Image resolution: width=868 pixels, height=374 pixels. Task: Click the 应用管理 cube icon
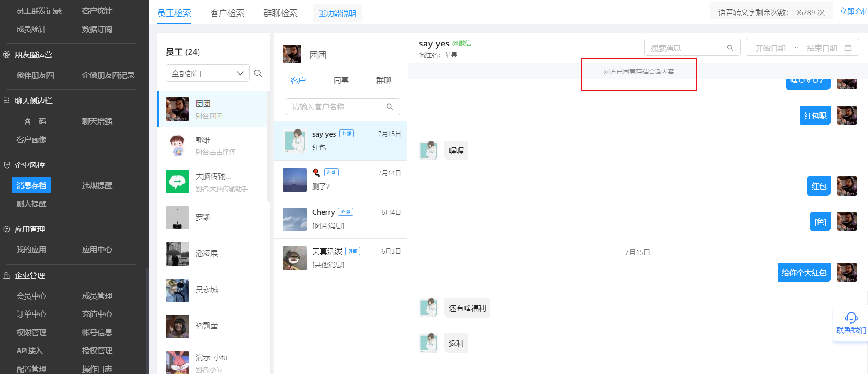[7, 229]
